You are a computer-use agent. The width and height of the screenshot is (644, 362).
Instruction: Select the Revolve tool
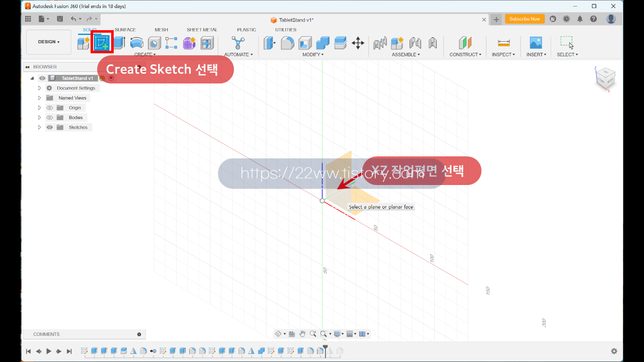pyautogui.click(x=137, y=43)
